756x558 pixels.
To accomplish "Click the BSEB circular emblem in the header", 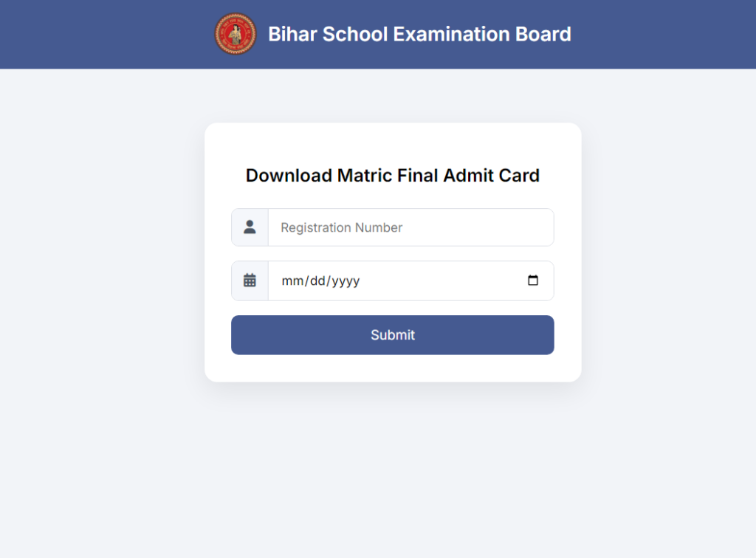I will click(x=235, y=34).
